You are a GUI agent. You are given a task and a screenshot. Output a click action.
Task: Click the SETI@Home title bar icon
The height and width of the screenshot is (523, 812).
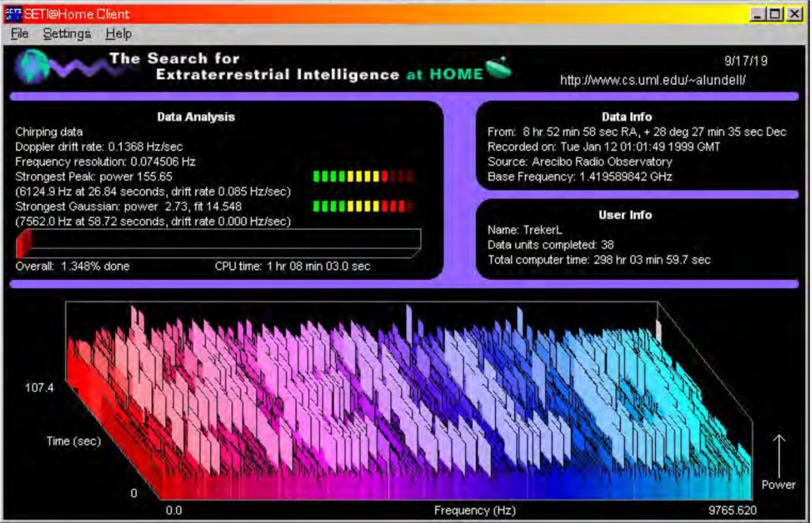[13, 13]
